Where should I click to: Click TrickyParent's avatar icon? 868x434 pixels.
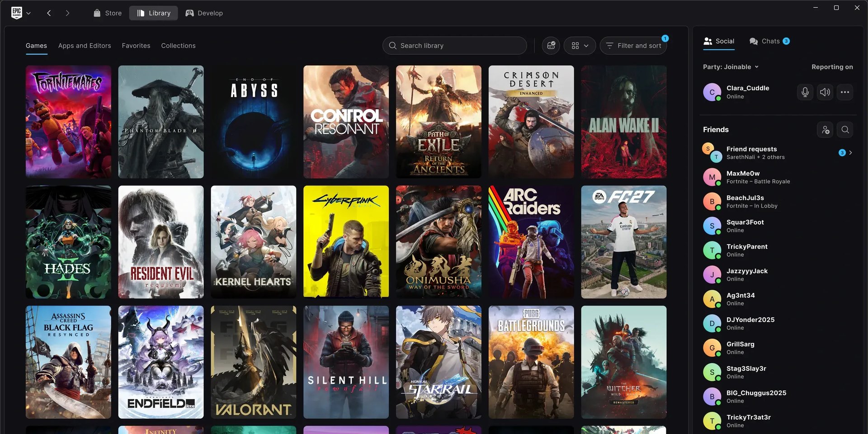point(712,250)
